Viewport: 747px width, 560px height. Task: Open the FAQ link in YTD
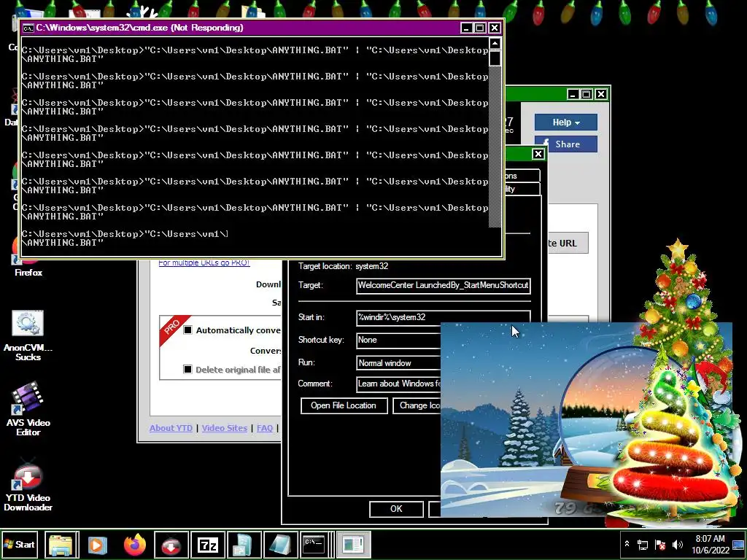click(265, 428)
